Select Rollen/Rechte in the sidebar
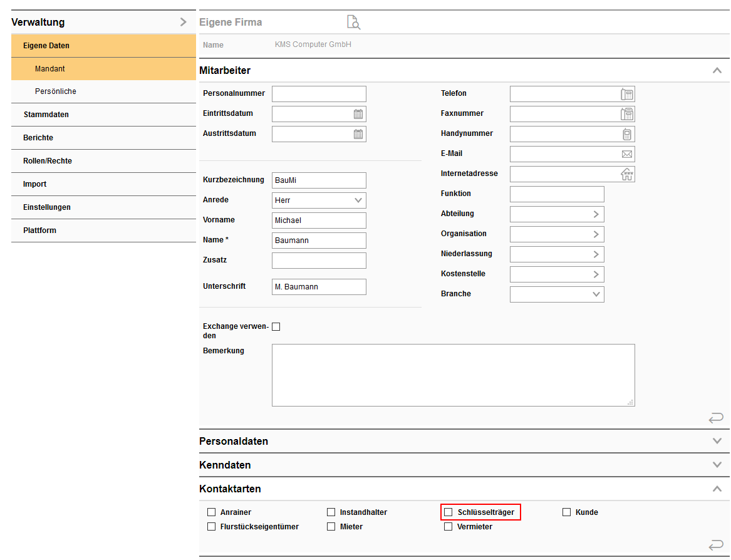Image resolution: width=731 pixels, height=560 pixels. (x=48, y=161)
